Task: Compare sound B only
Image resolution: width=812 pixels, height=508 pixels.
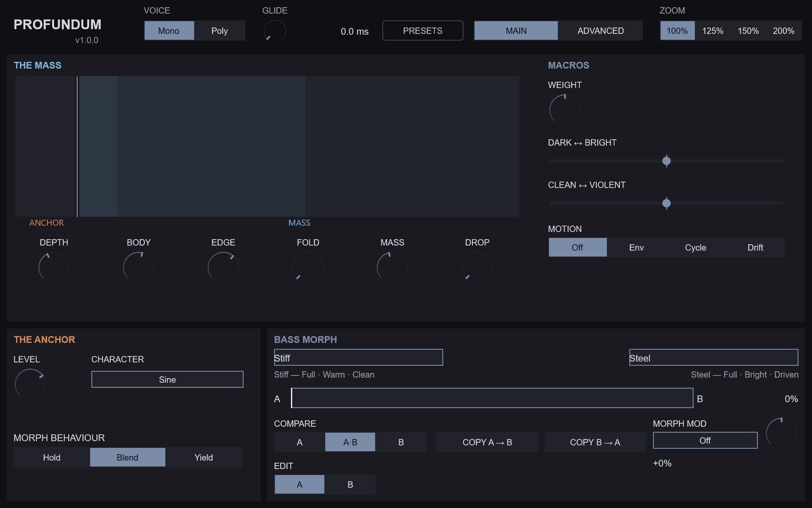Action: click(401, 442)
